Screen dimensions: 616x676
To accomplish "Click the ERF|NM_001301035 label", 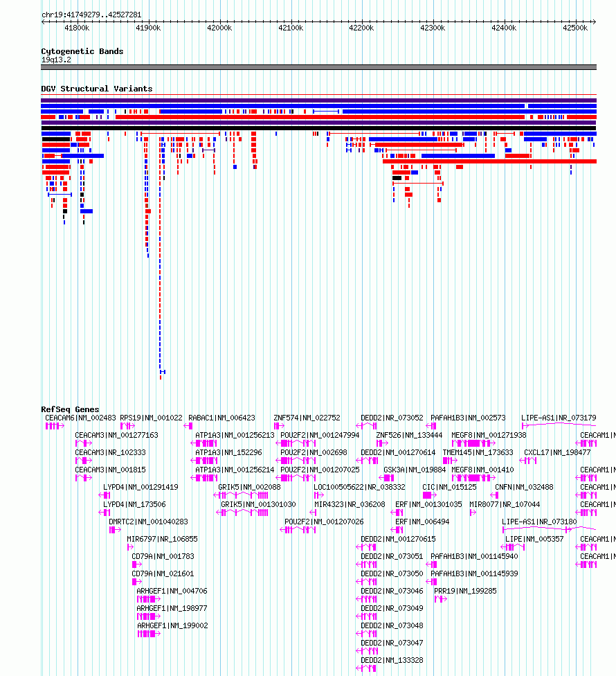I will (428, 504).
